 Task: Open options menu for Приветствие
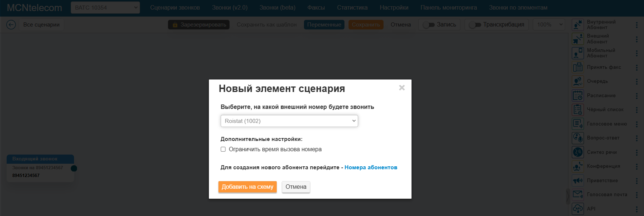tap(637, 181)
